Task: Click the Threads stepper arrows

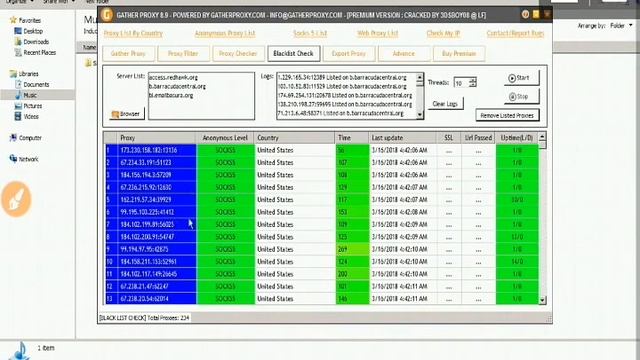Action: pyautogui.click(x=473, y=82)
